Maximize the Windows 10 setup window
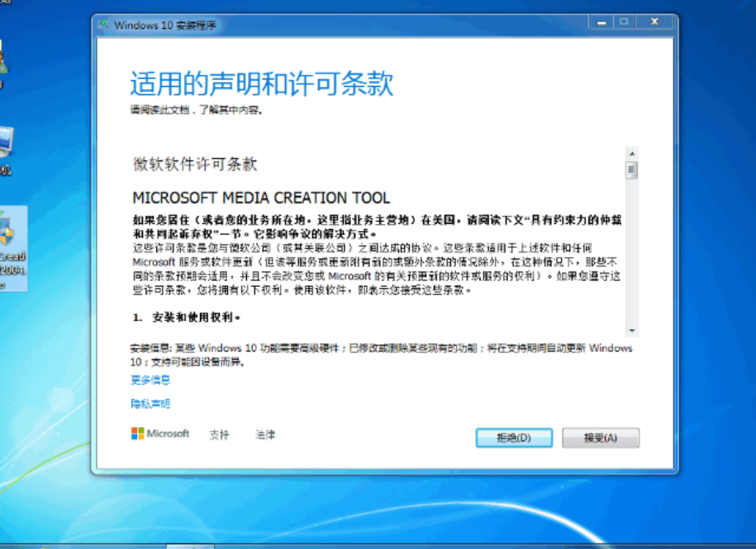 tap(622, 22)
